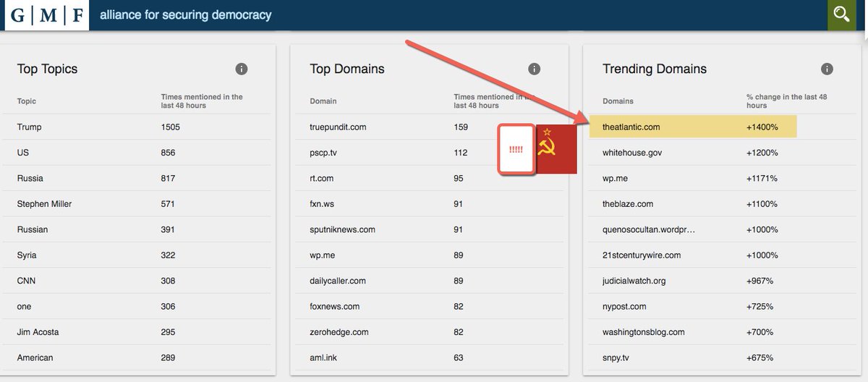Viewport: 868px width, 382px height.
Task: Click washingtonsblog.com trending domain
Action: (x=643, y=332)
